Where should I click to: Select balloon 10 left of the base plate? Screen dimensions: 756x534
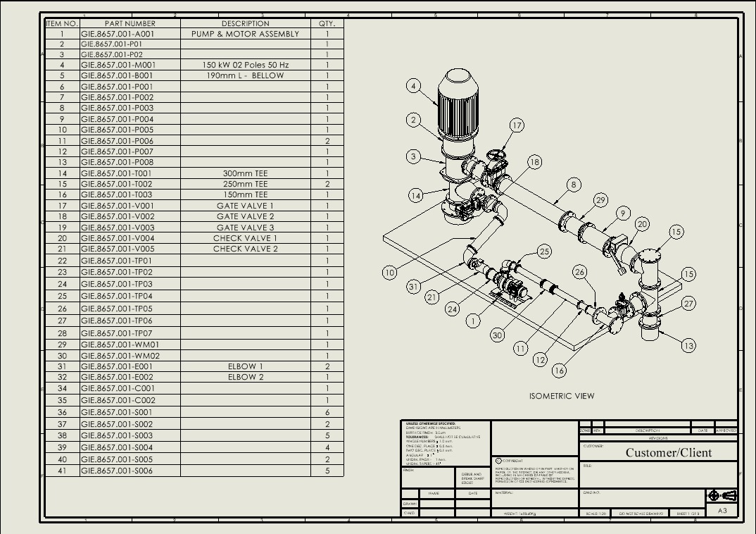[x=390, y=272]
